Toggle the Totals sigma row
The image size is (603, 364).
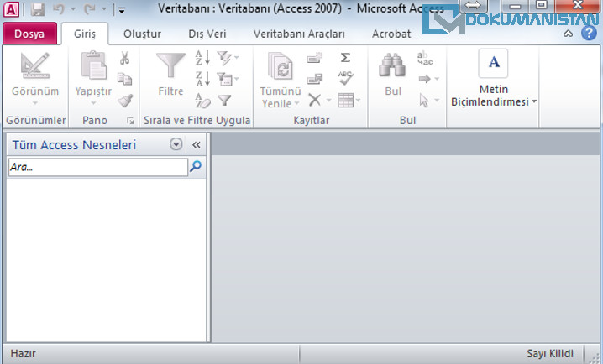pyautogui.click(x=345, y=58)
